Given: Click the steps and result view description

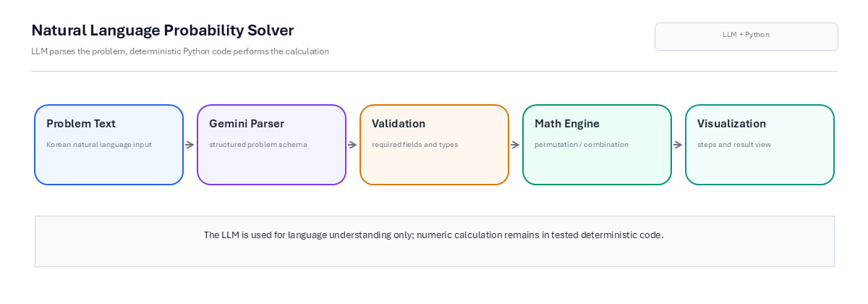Looking at the screenshot, I should coord(734,144).
